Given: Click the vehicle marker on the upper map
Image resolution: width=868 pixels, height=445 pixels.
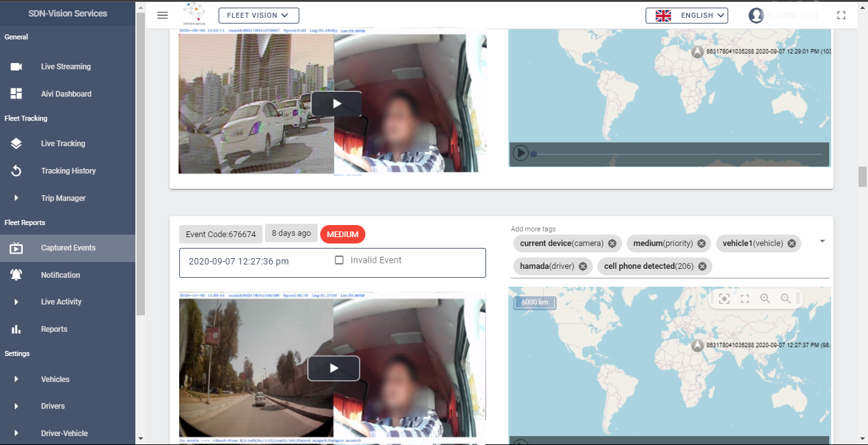Looking at the screenshot, I should tap(697, 51).
